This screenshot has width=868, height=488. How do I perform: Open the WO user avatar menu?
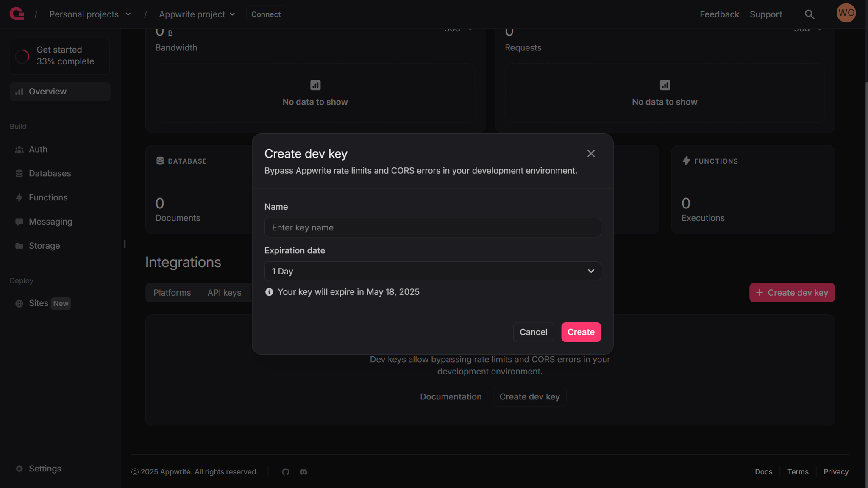846,13
